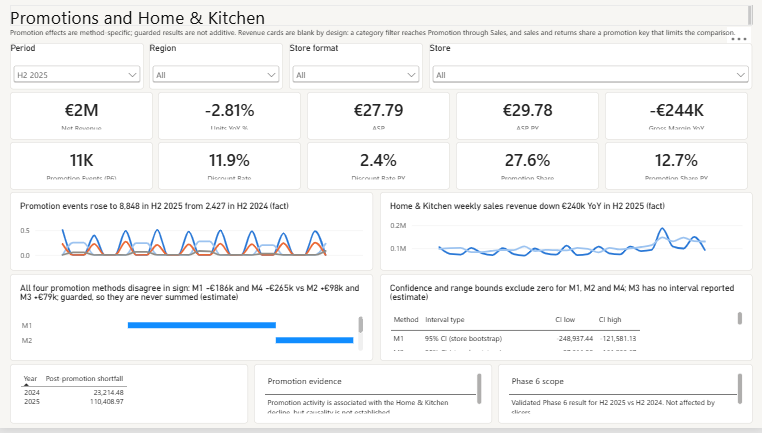
Task: Click the Promotion evidence box scrollbar
Action: pos(479,388)
